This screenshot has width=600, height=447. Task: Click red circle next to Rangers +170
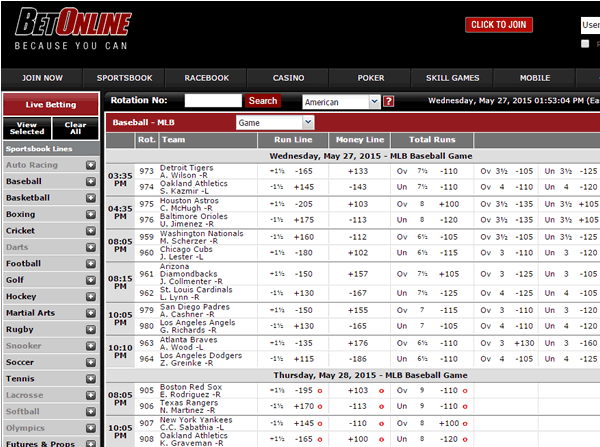point(320,407)
